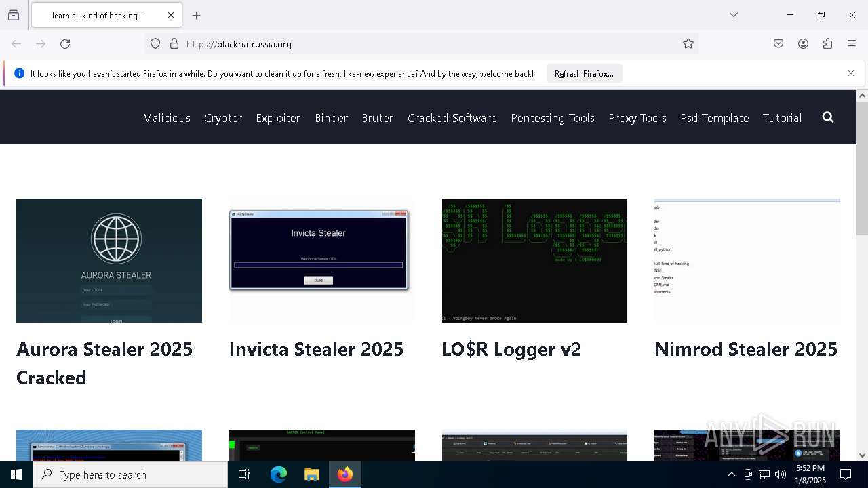
Task: Select the info icon on notification bar
Action: (x=19, y=73)
